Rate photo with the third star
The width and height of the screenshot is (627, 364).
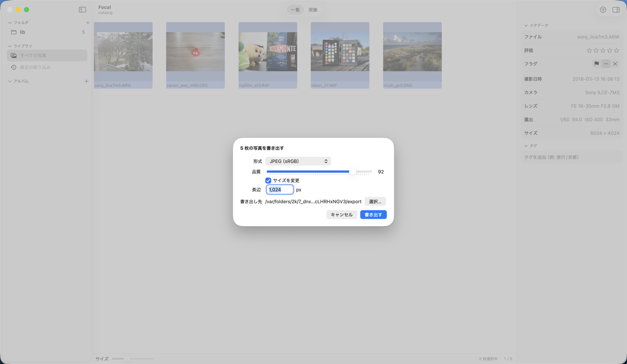coord(603,51)
